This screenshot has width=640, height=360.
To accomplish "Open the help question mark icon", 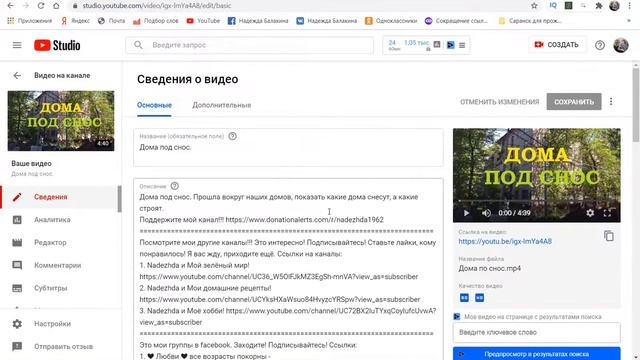I will 600,45.
